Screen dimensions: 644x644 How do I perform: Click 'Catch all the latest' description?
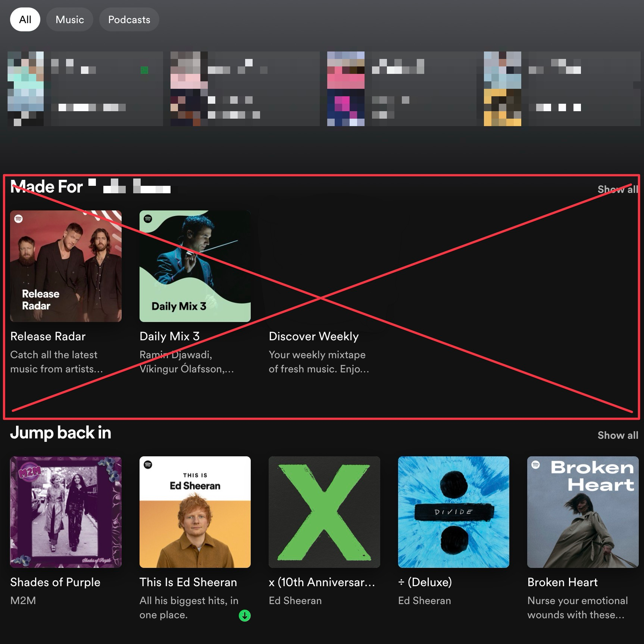pos(56,362)
